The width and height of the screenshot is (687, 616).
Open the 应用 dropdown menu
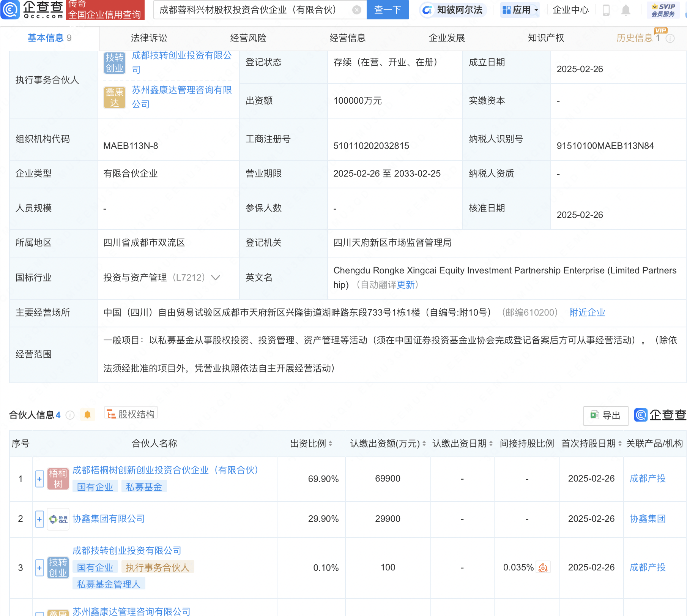[x=520, y=10]
